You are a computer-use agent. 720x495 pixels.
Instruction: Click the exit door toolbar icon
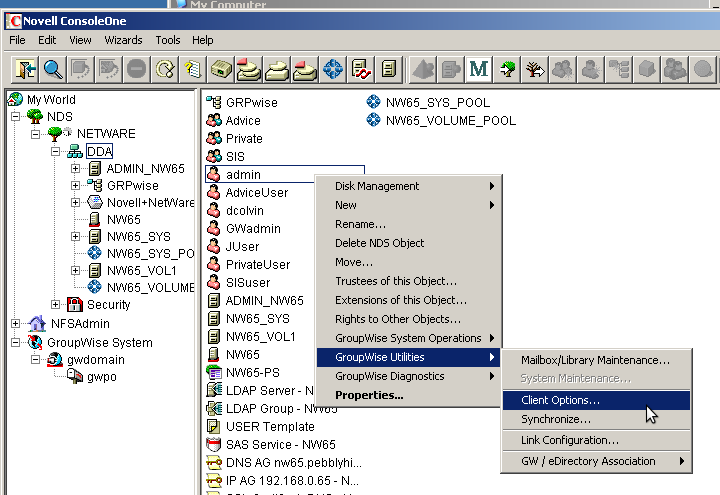[25, 69]
